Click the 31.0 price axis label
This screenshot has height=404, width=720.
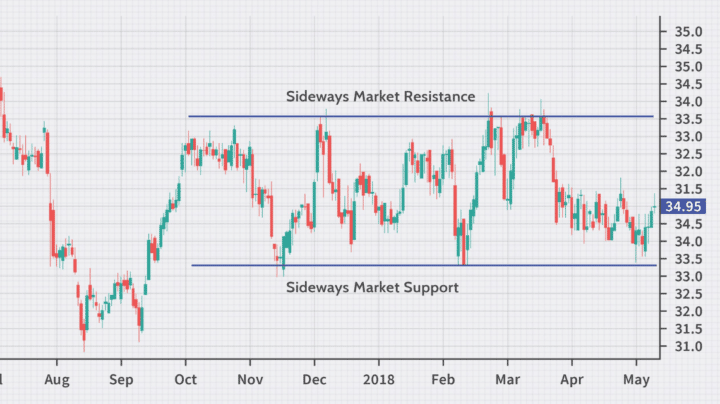click(685, 346)
